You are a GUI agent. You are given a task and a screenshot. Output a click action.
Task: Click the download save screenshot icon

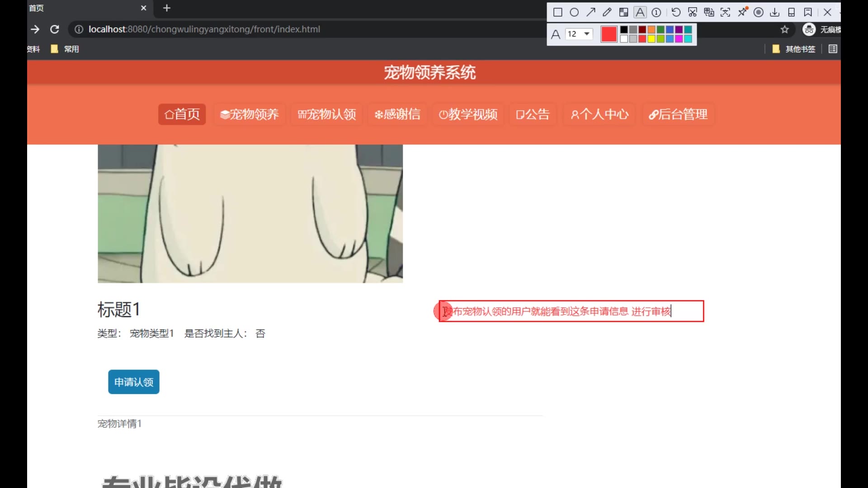click(775, 12)
